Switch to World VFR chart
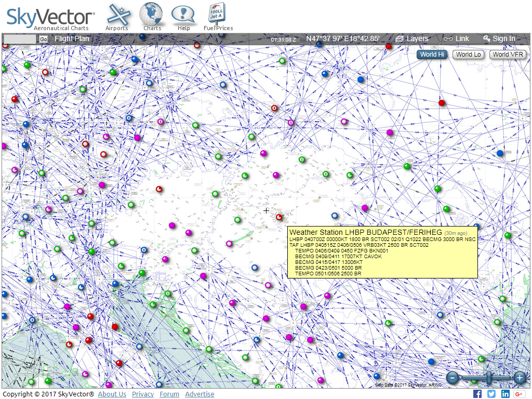This screenshot has height=399, width=532. pyautogui.click(x=508, y=55)
